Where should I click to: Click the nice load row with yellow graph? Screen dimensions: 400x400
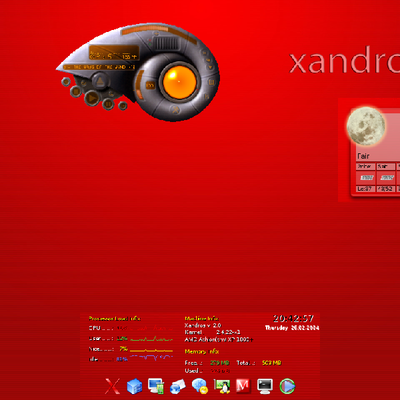131,349
